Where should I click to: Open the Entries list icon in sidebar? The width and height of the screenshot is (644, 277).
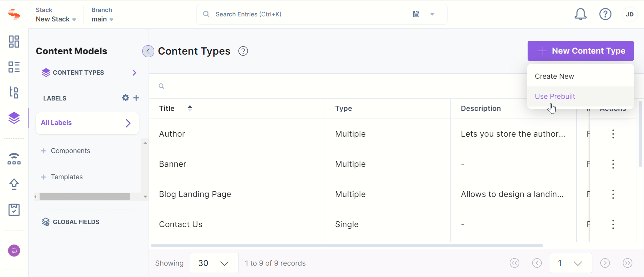pos(14,67)
